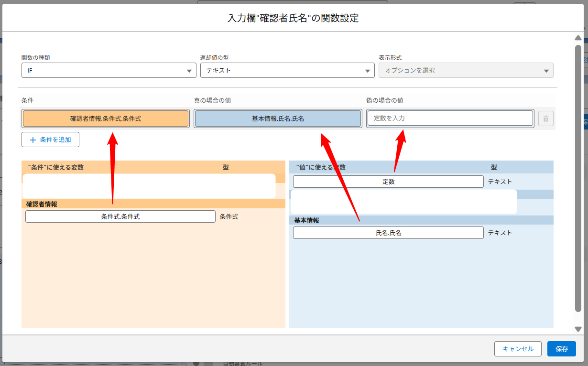Delete the condition using the trash icon

pos(545,118)
